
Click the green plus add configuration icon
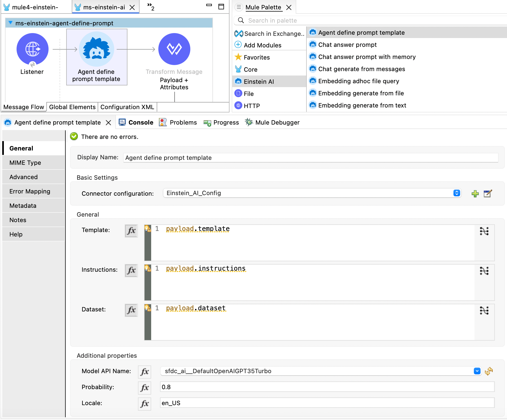click(x=475, y=194)
